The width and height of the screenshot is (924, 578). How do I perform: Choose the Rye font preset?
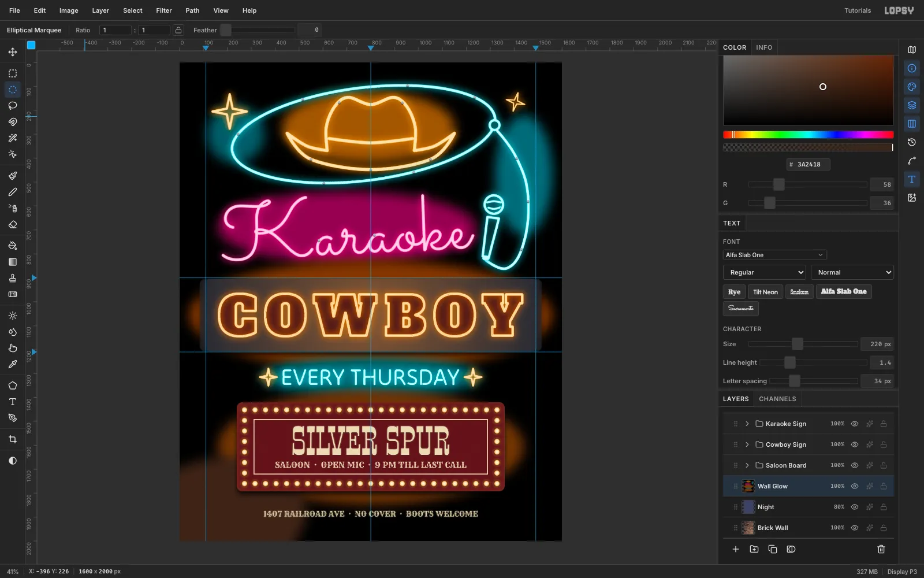tap(734, 292)
